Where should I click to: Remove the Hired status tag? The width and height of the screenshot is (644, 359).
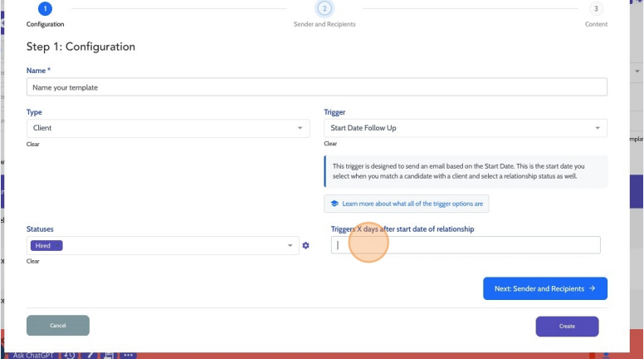click(58, 245)
